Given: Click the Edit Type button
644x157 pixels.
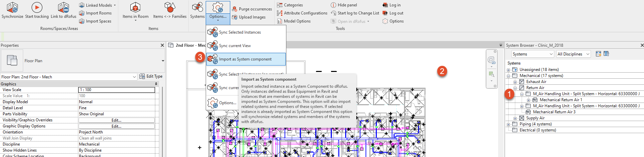Looking at the screenshot, I should [x=151, y=77].
